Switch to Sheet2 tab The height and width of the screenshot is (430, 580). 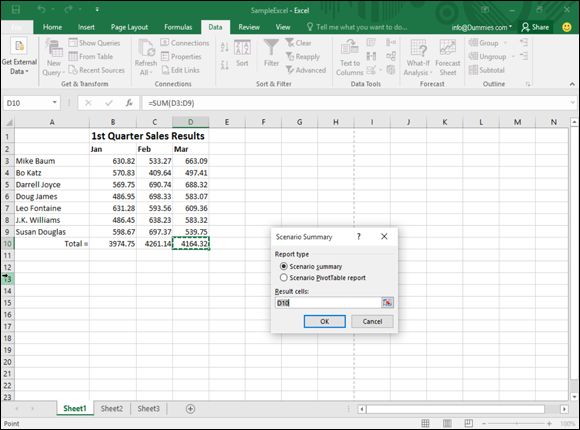112,409
